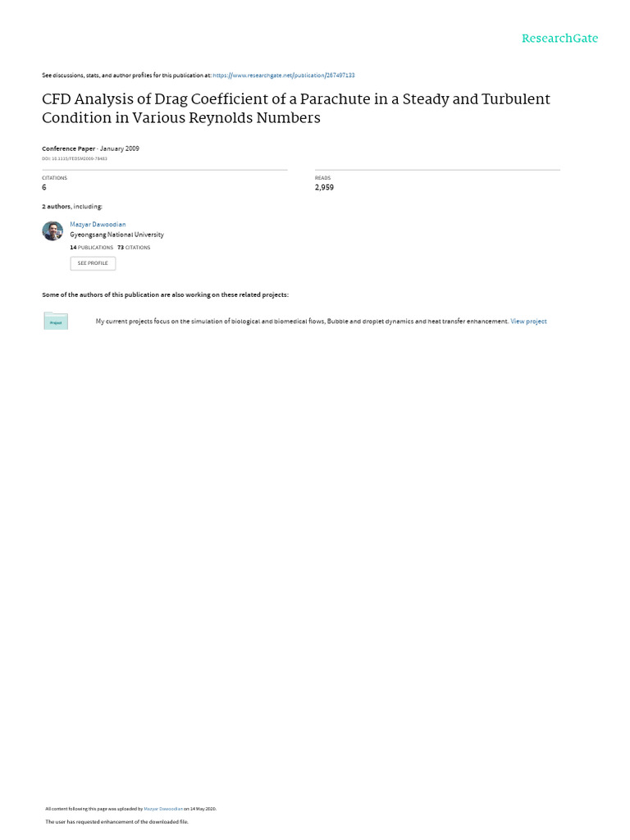
Task: Click the ResearchGate logo
Action: tap(559, 39)
